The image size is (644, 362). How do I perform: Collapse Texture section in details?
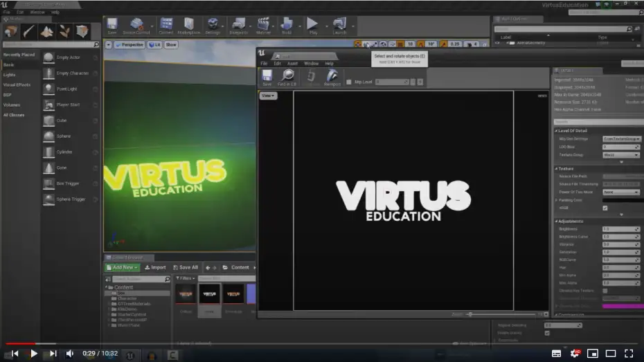557,169
